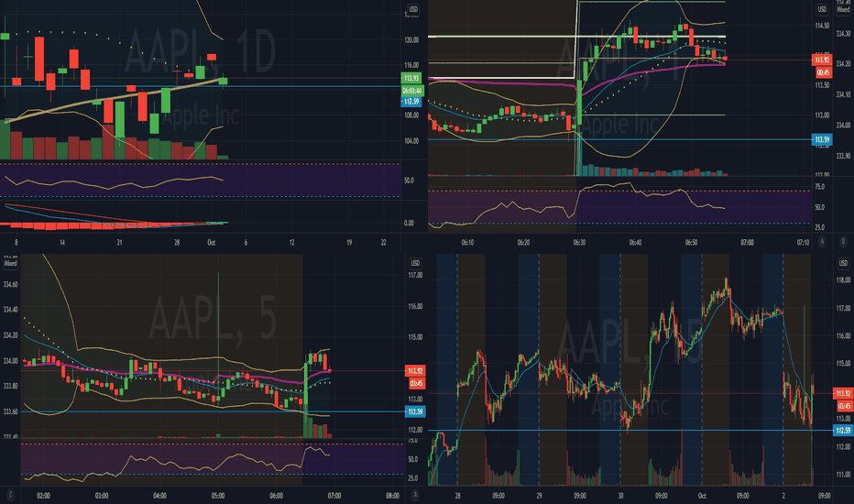Toggle scale Z button on 5-minute chart
The height and width of the screenshot is (504, 854).
pos(10,495)
